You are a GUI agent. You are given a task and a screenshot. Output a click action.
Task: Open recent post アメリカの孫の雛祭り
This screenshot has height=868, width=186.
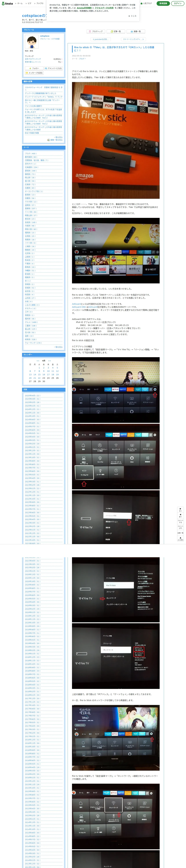coord(33,106)
